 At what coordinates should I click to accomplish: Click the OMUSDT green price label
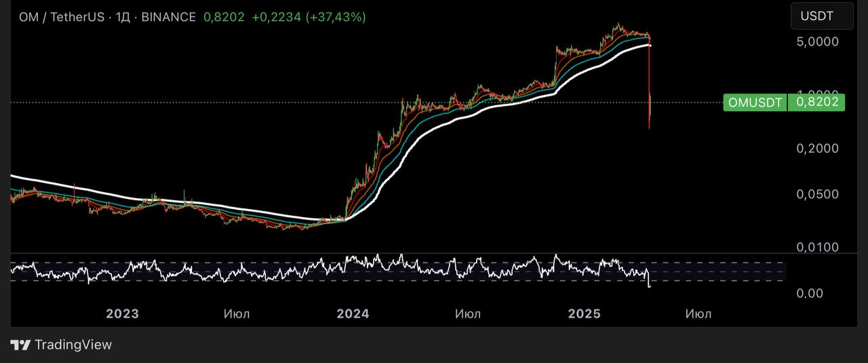click(755, 103)
